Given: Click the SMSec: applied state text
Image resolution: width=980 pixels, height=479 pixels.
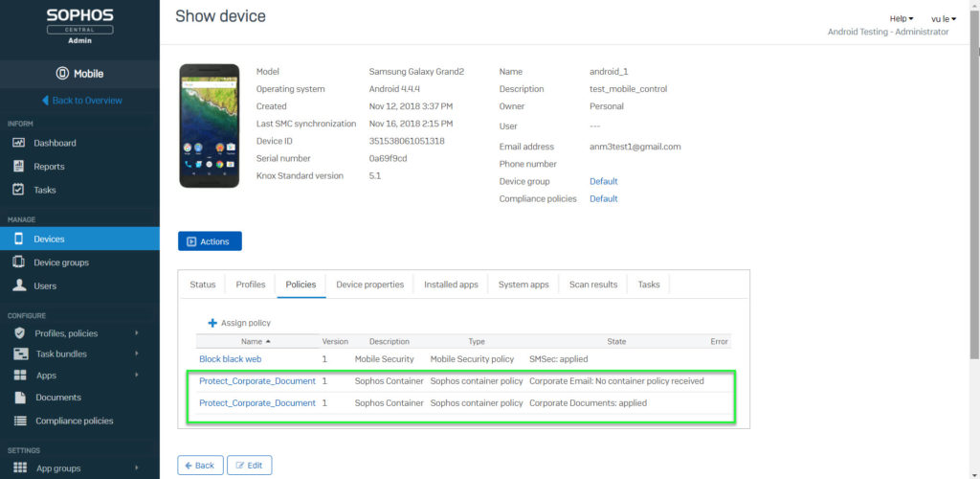Looking at the screenshot, I should coord(559,359).
